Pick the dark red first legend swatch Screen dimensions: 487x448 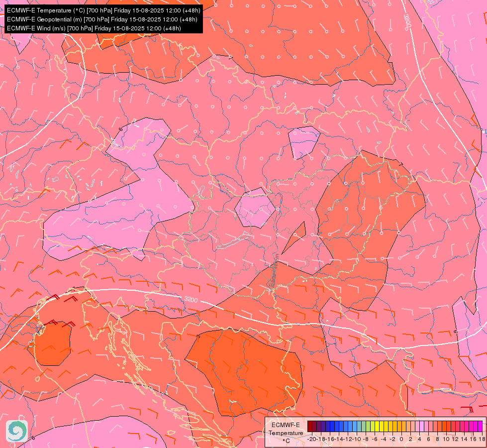click(x=310, y=426)
